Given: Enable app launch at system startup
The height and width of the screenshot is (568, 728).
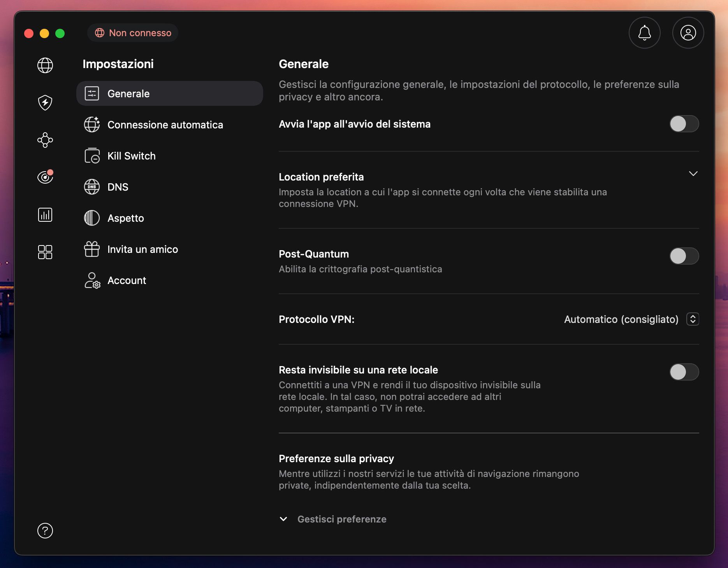Looking at the screenshot, I should point(684,124).
